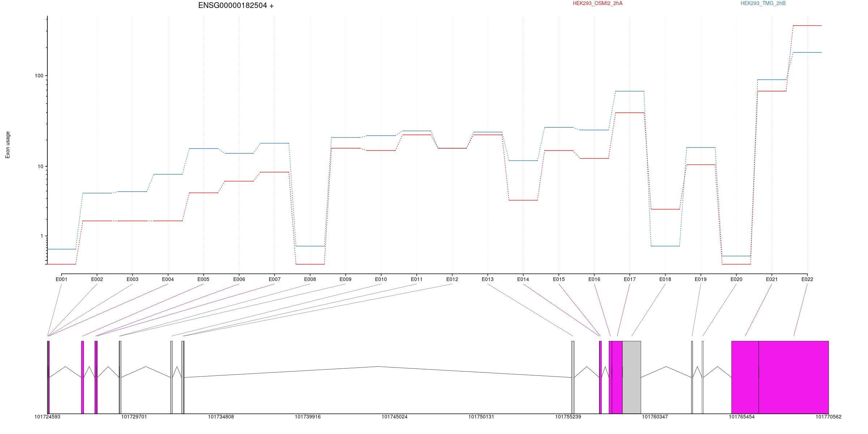Click exon label E009

tap(345, 279)
